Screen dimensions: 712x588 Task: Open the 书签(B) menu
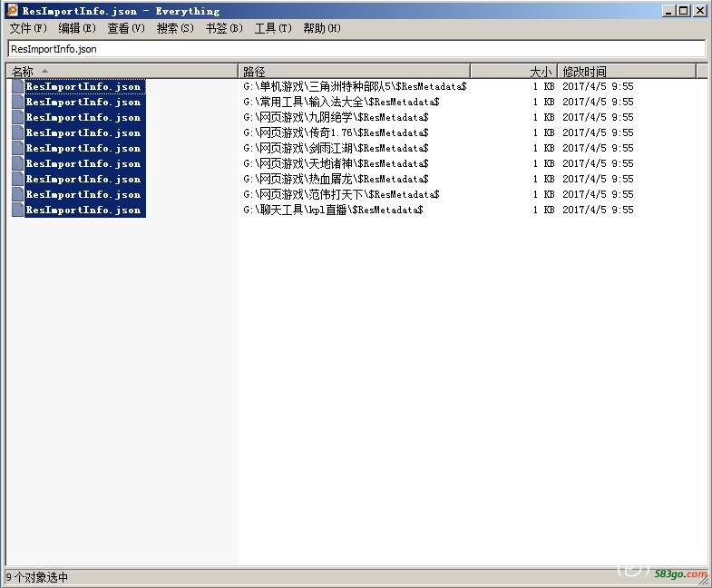224,28
